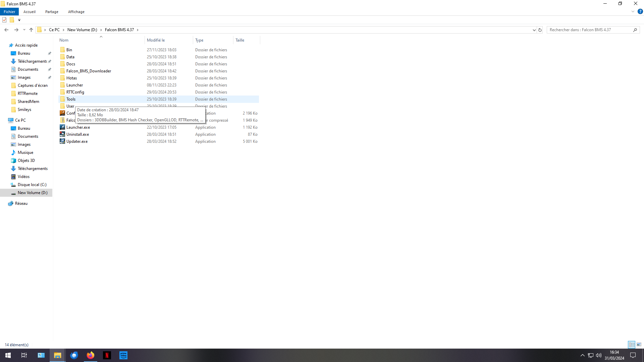Click the Properties quick access toolbar icon

(4, 20)
